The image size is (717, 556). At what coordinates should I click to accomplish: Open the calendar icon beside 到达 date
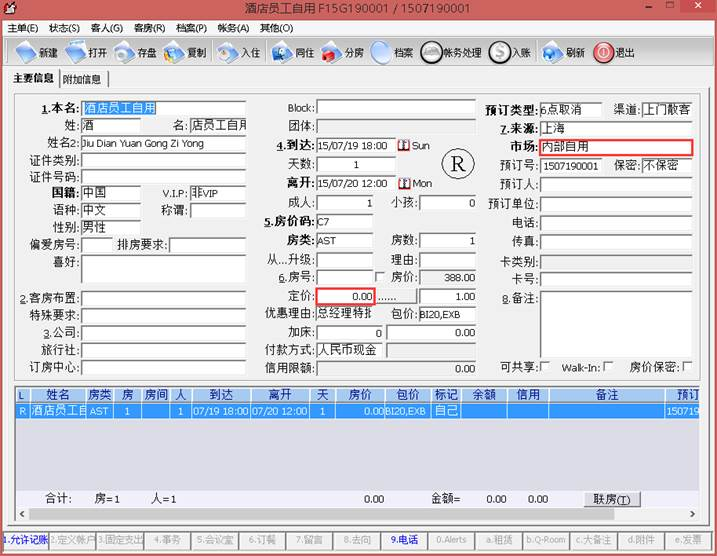403,146
